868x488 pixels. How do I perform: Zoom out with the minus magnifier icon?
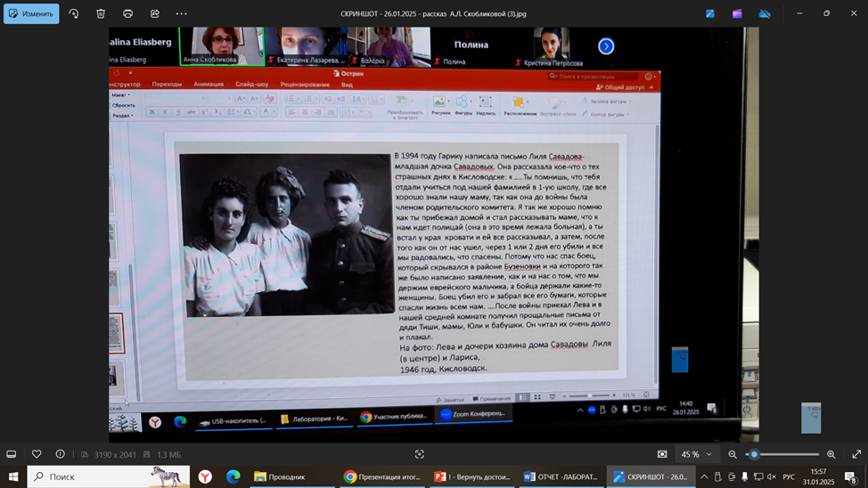click(x=733, y=454)
